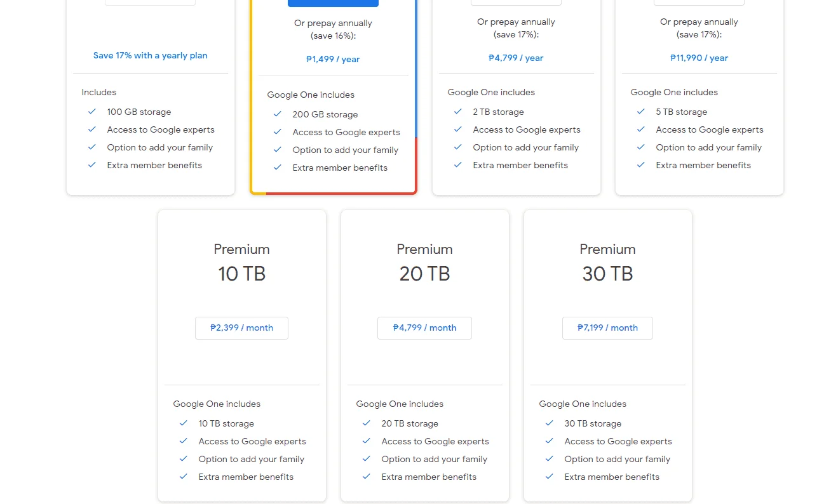Click the 5 TB storage text
Viewport: 824px width, 504px height.
point(682,112)
